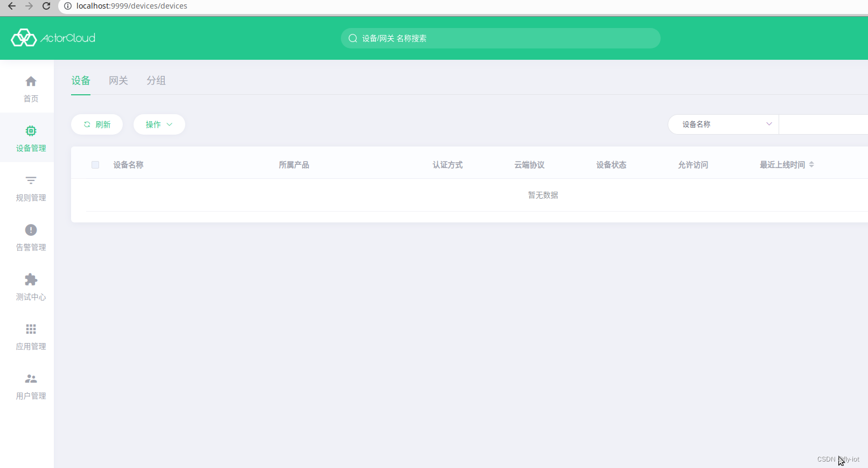Sort by 最近上线时间 using the sort arrows
The image size is (868, 468).
point(811,165)
